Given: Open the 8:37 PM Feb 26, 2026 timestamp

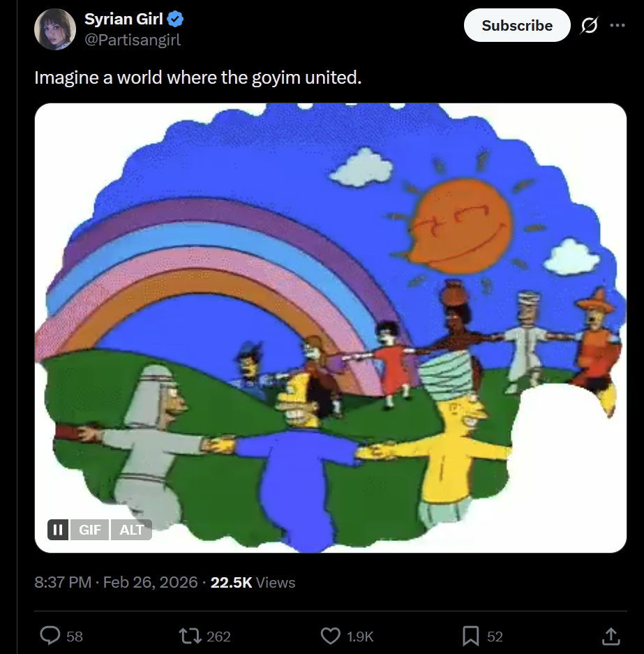Looking at the screenshot, I should tap(116, 582).
